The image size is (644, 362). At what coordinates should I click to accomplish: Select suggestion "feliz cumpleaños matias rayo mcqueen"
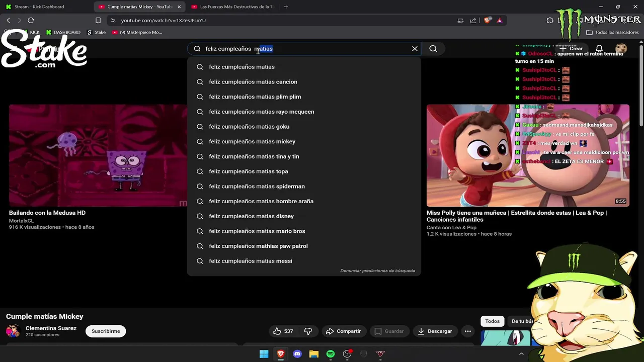coord(304,112)
